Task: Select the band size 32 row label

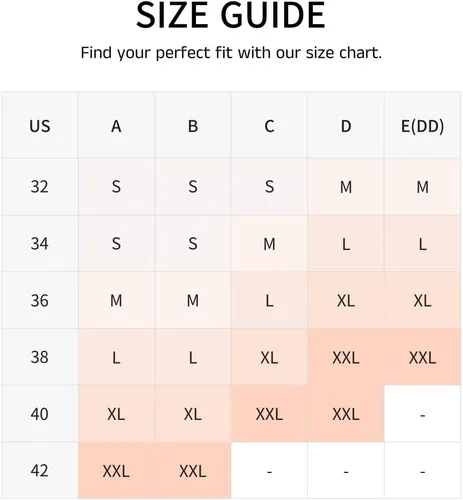Action: [x=40, y=187]
